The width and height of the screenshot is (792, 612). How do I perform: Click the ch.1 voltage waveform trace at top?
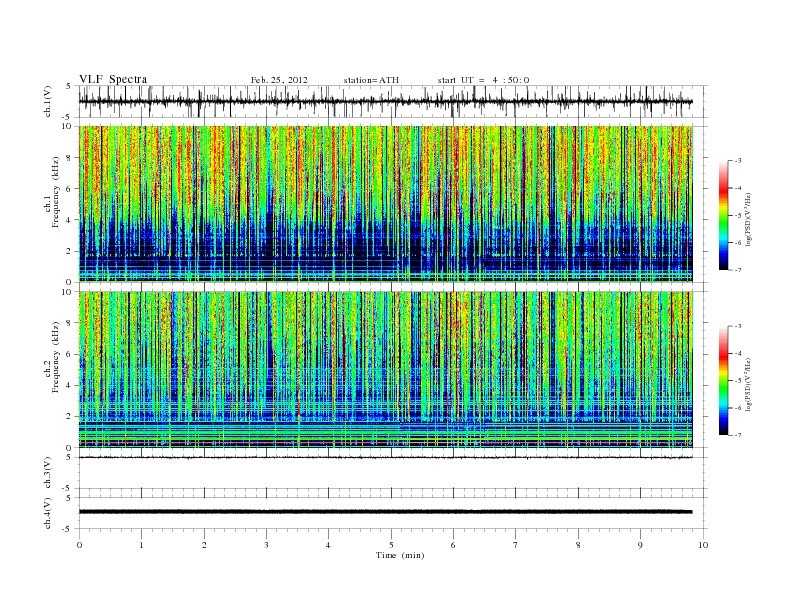(385, 101)
